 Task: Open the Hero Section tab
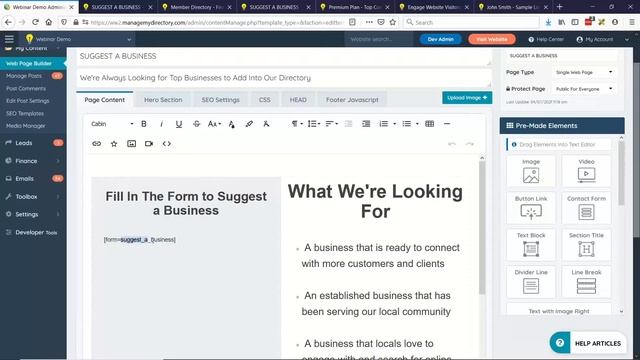(163, 100)
